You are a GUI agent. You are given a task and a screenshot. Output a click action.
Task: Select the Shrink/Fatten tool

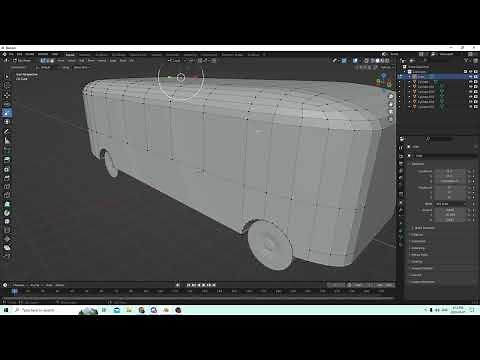coord(7,239)
